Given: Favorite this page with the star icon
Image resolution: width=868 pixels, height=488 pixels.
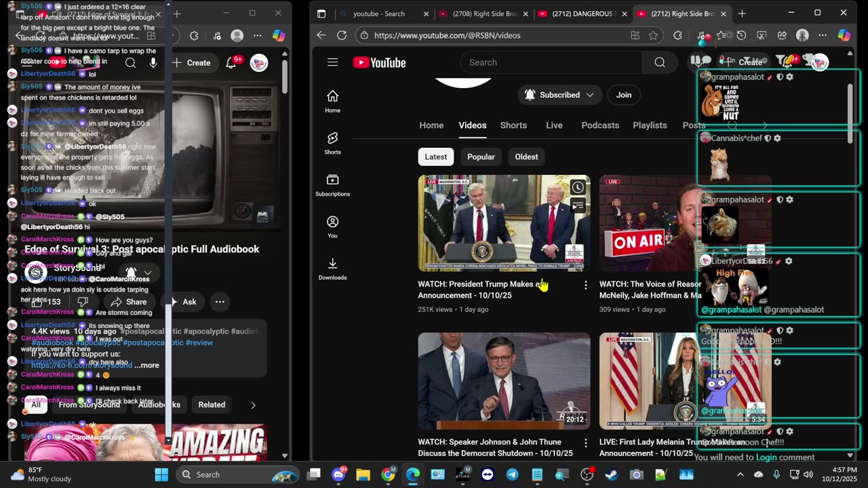Looking at the screenshot, I should [653, 35].
